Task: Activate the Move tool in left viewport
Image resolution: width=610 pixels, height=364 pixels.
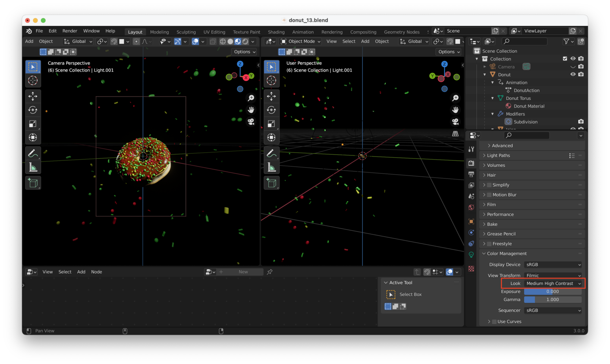Action: [x=33, y=96]
